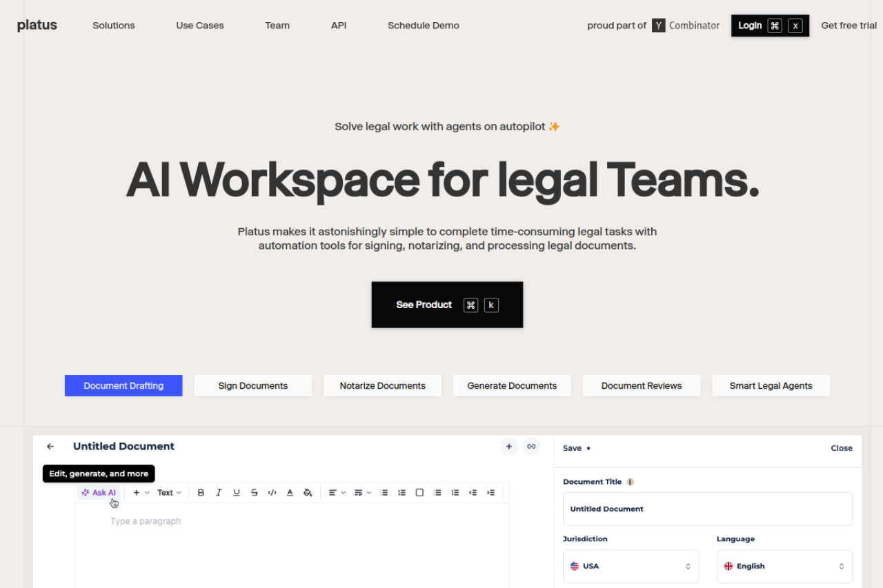
Task: Go to the Team page
Action: click(277, 26)
